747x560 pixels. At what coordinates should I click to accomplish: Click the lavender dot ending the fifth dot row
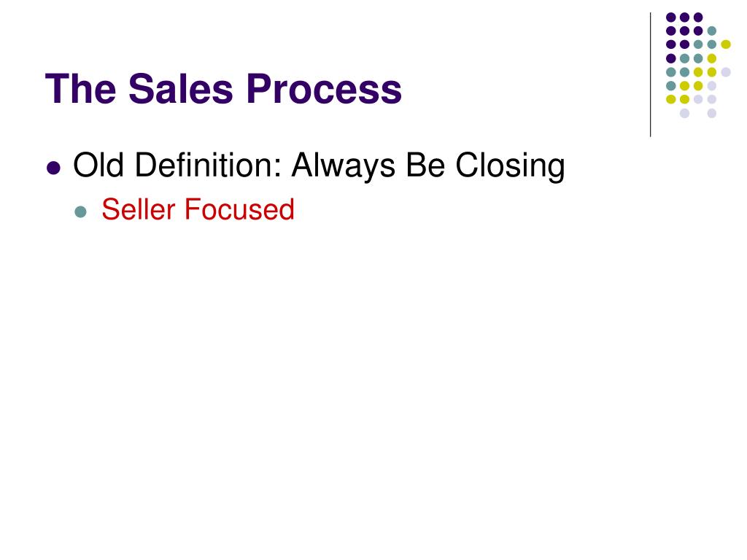point(726,72)
